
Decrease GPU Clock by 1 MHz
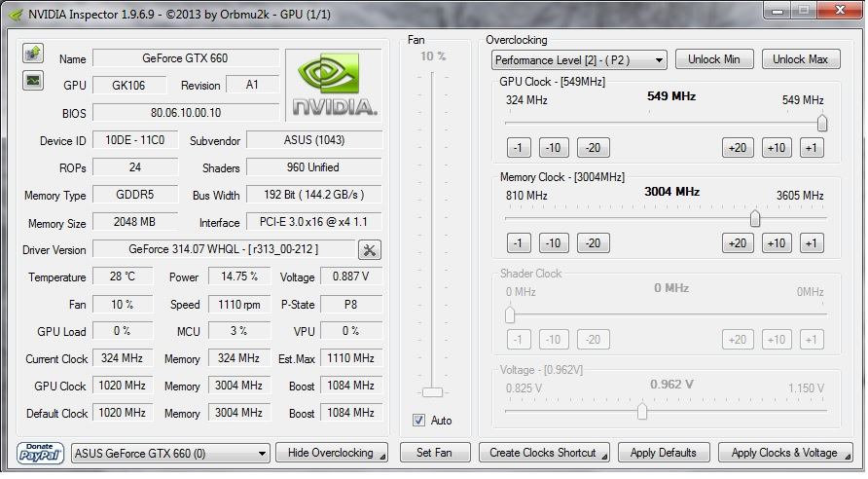click(x=518, y=148)
